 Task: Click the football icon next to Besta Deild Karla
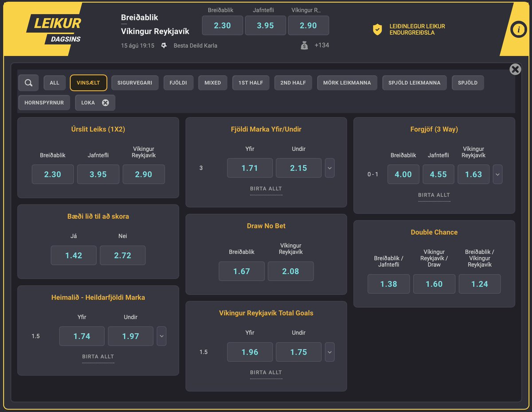click(x=164, y=45)
